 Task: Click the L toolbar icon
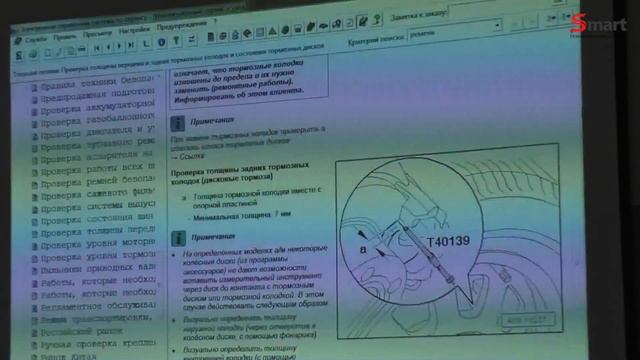coord(146,44)
